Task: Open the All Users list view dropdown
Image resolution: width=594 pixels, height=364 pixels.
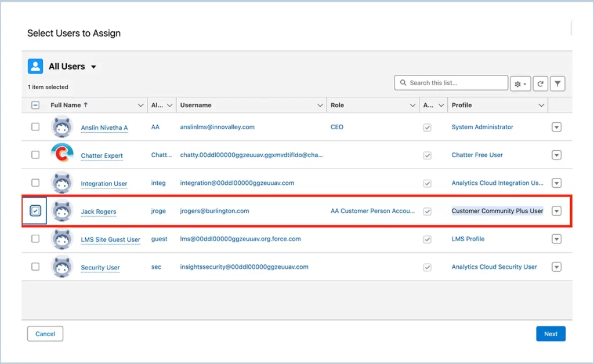Action: click(x=93, y=67)
